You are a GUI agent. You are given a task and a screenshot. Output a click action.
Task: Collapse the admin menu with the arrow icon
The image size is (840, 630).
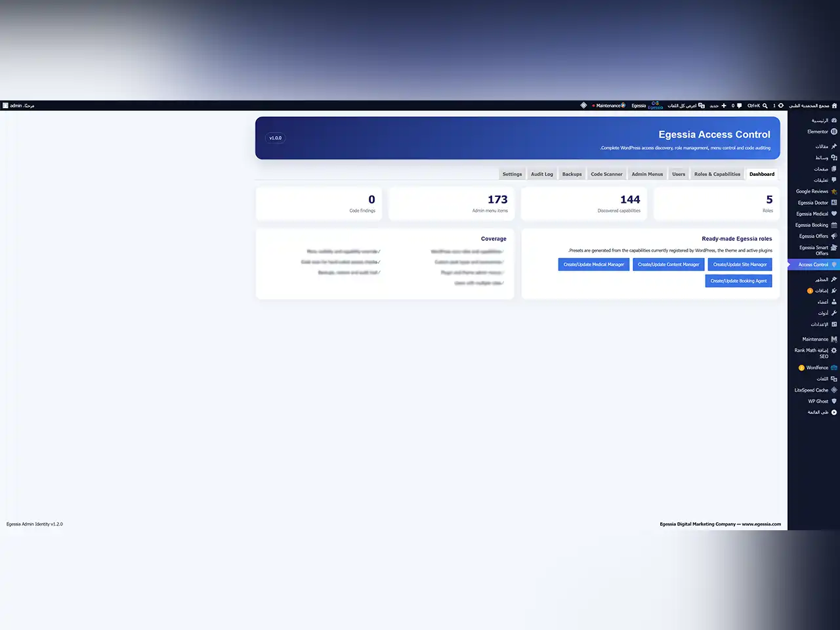[x=834, y=412]
